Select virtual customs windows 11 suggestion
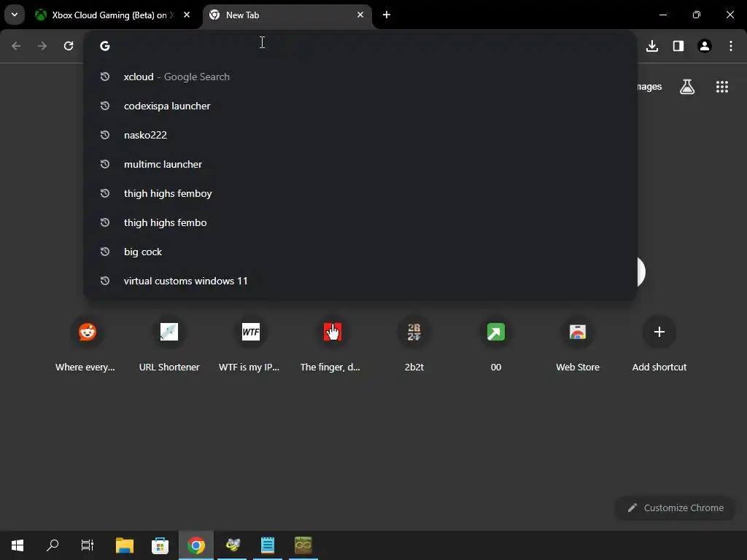Screen dimensions: 747x560 click(360, 281)
